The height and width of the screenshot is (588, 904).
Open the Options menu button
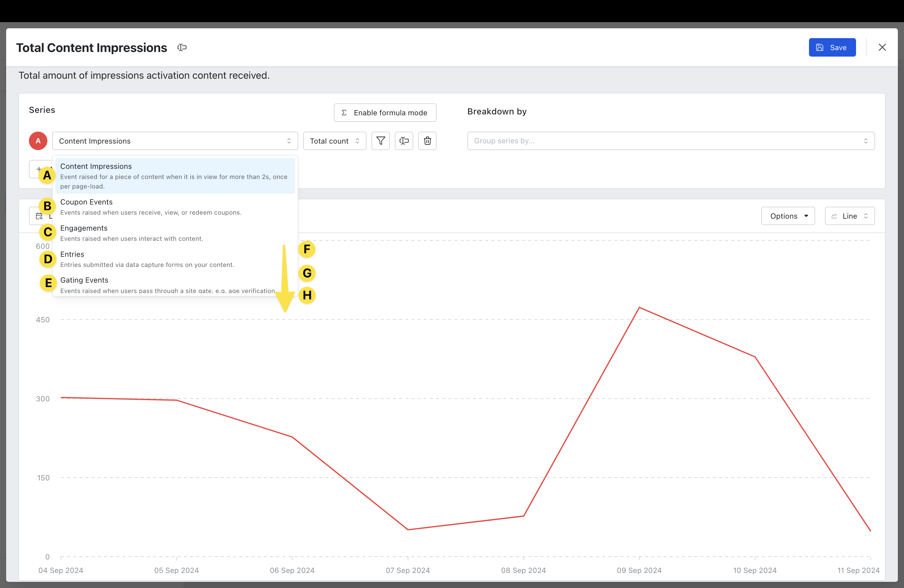tap(788, 216)
